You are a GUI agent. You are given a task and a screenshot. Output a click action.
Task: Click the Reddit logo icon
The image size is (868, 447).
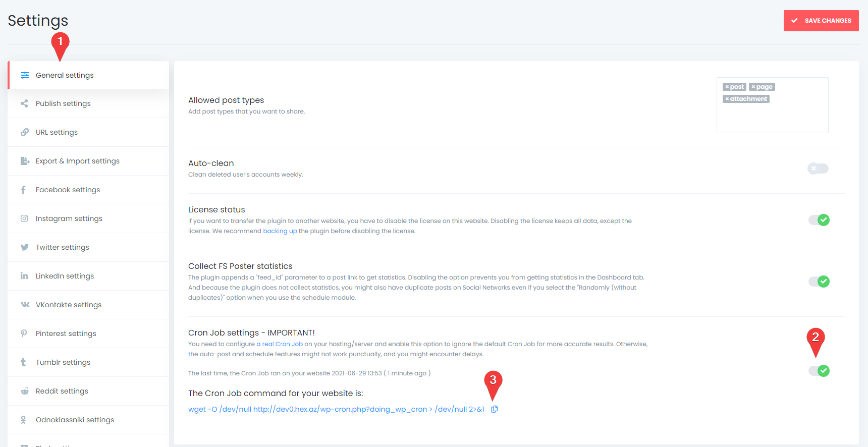tap(24, 391)
